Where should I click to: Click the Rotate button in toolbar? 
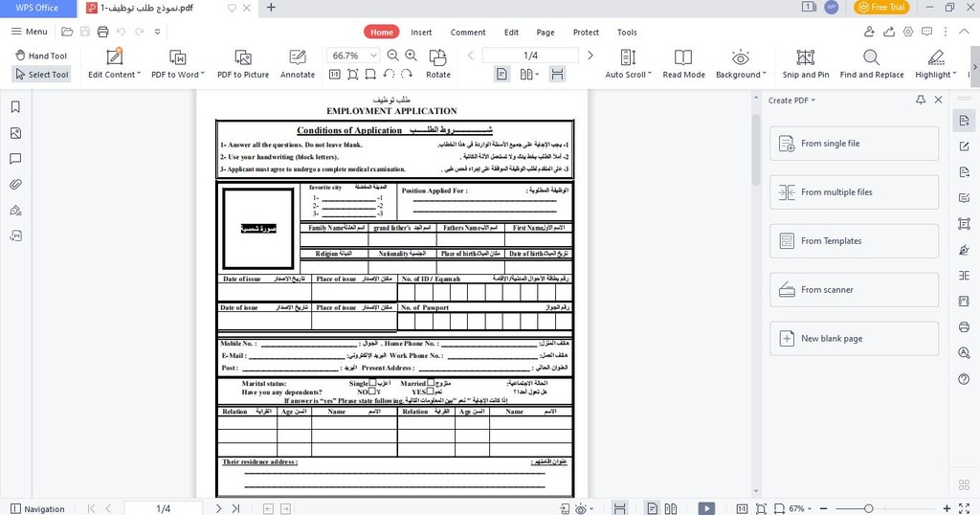click(x=438, y=63)
